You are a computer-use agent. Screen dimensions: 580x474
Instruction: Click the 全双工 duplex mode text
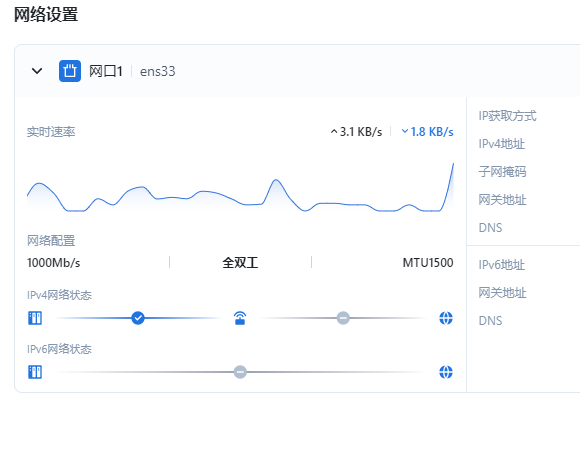[240, 263]
